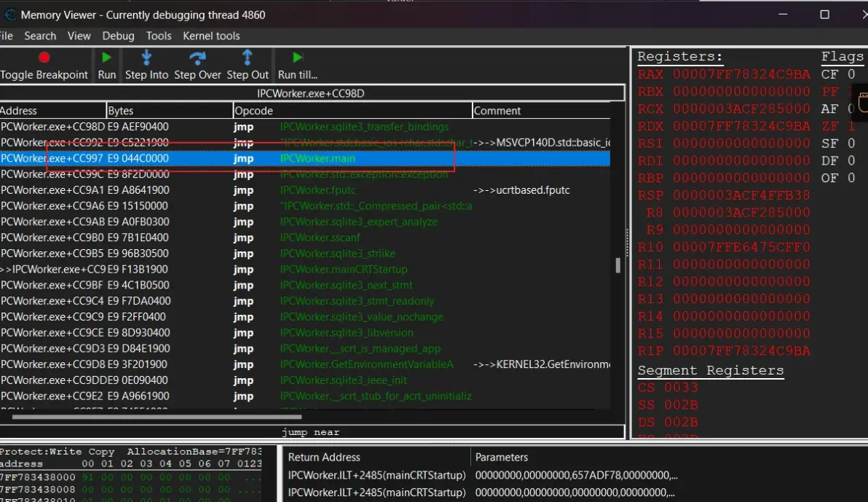Click the R10 register value

pyautogui.click(x=741, y=247)
